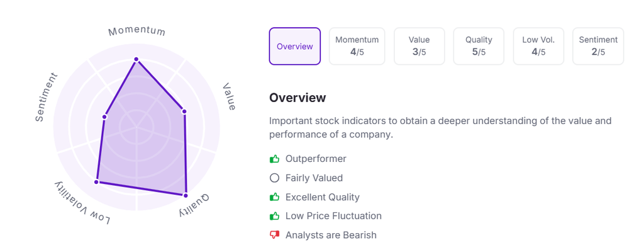644x252 pixels.
Task: Click the Value data point on radar chart
Action: coord(184,112)
